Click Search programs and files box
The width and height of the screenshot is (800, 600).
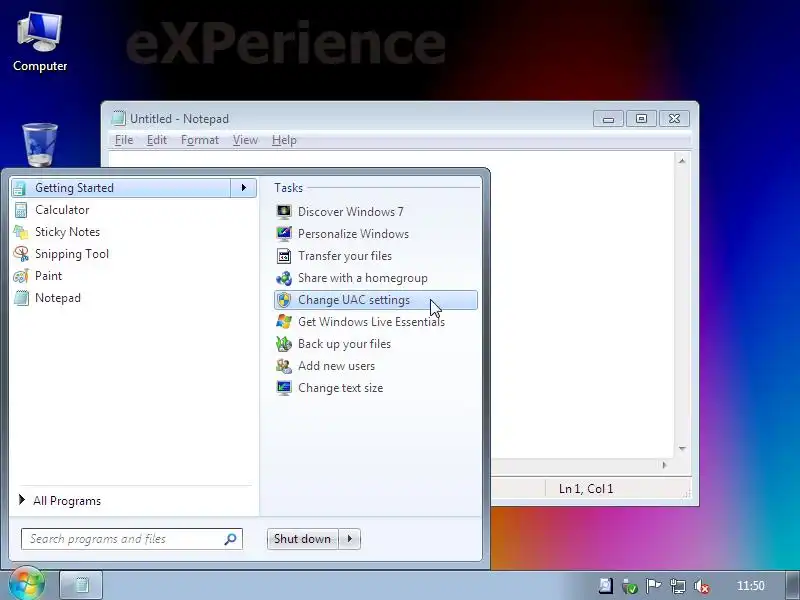[x=132, y=539]
